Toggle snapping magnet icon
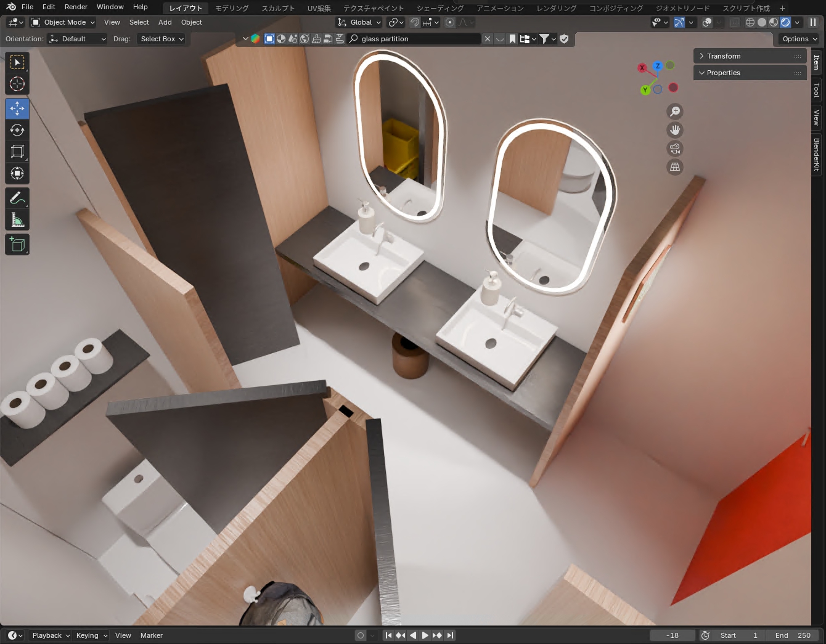This screenshot has height=644, width=826. (x=415, y=22)
